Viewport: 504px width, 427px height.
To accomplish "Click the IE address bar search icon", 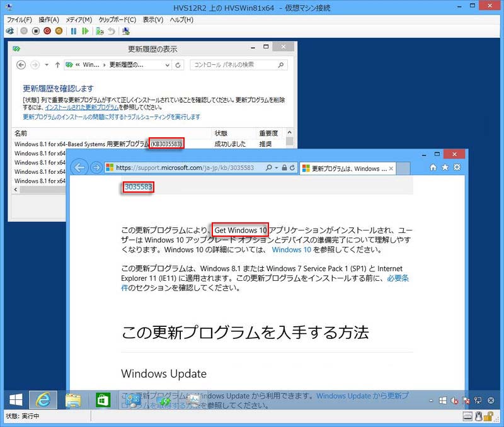I will (x=269, y=168).
